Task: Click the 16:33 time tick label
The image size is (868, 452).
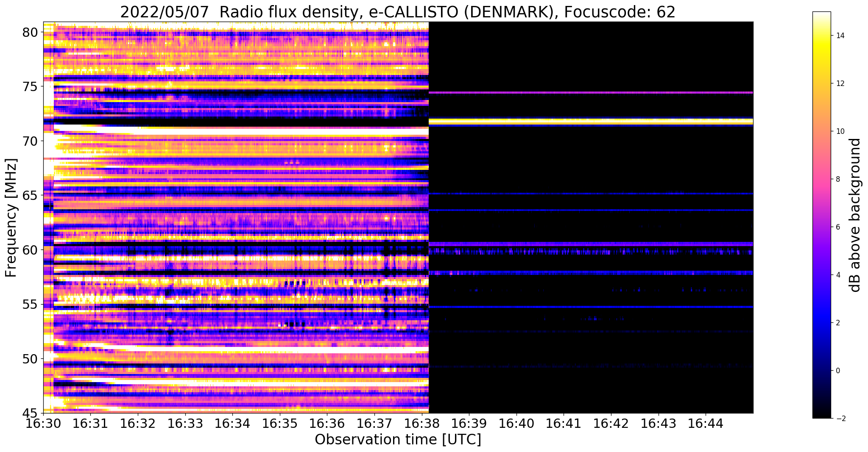Action: point(185,424)
